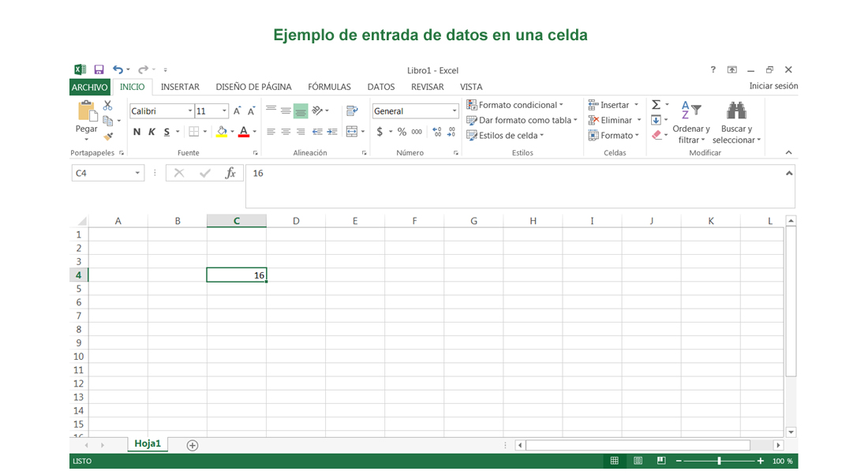Screen dimensions: 868x475
Task: Align cell text to the right
Action: 301,132
